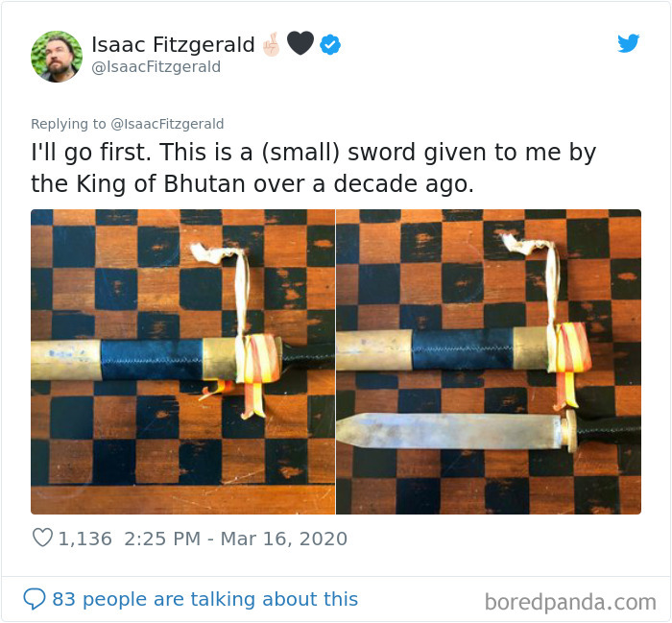This screenshot has width=672, height=623.
Task: Open the 2:25 PM - Mar 16, 2020 timestamp
Action: (x=236, y=539)
